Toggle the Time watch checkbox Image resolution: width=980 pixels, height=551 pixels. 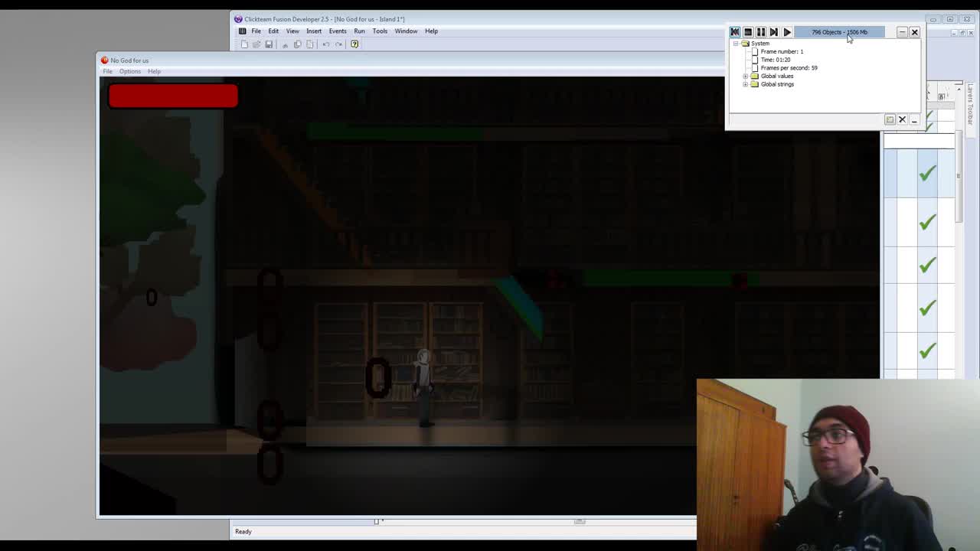(755, 60)
